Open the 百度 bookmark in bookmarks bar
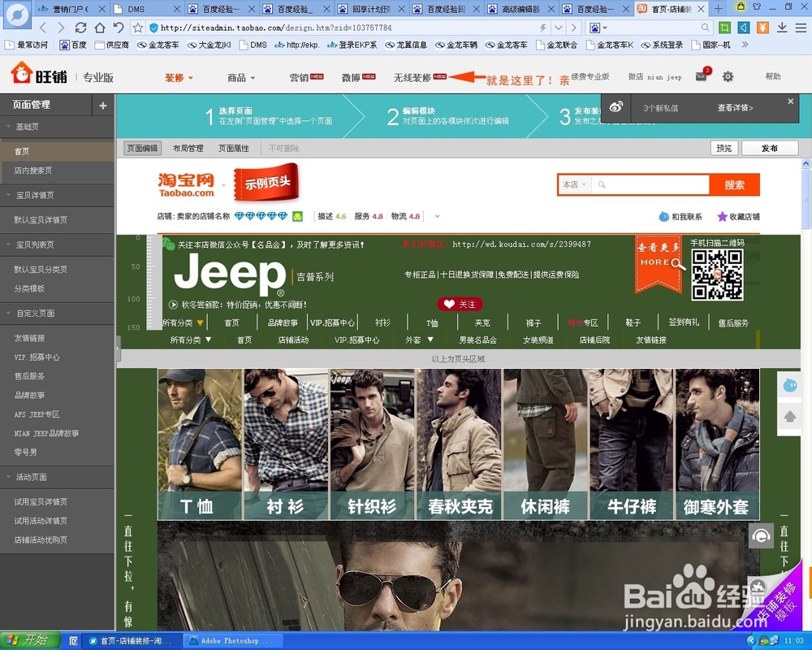This screenshot has height=650, width=812. point(73,45)
